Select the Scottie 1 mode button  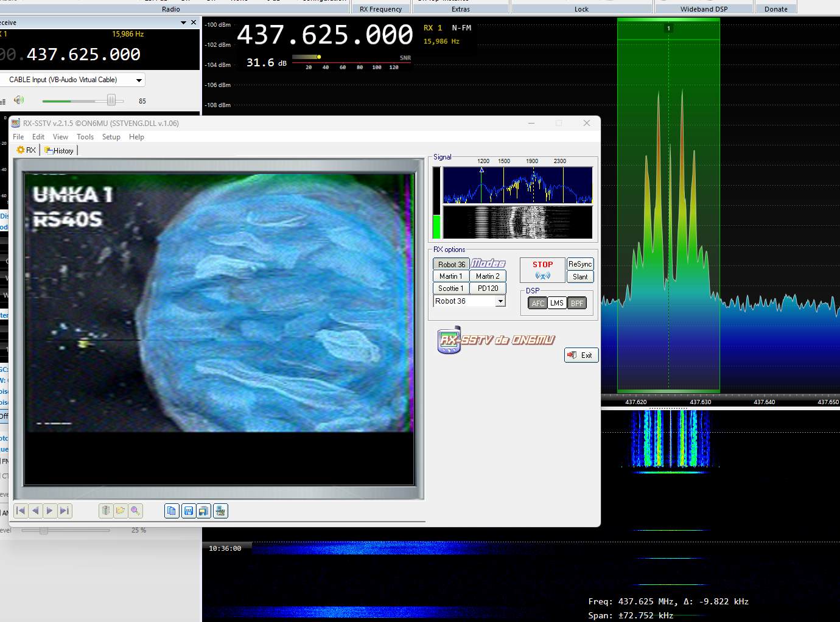(450, 288)
